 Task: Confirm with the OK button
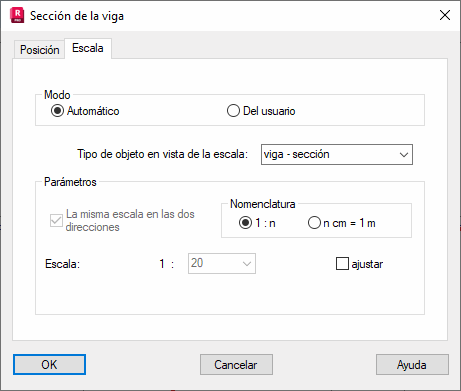point(49,365)
